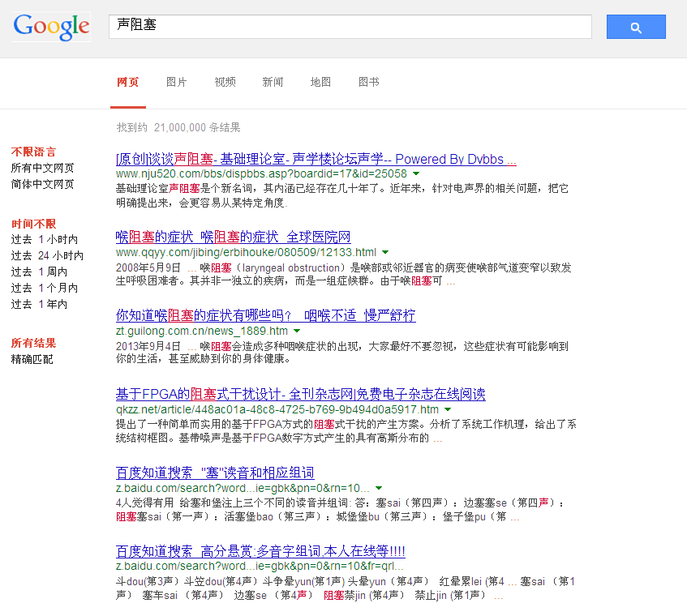687x616 pixels.
Task: Filter results by 简体中文网页
Action: tap(42, 184)
